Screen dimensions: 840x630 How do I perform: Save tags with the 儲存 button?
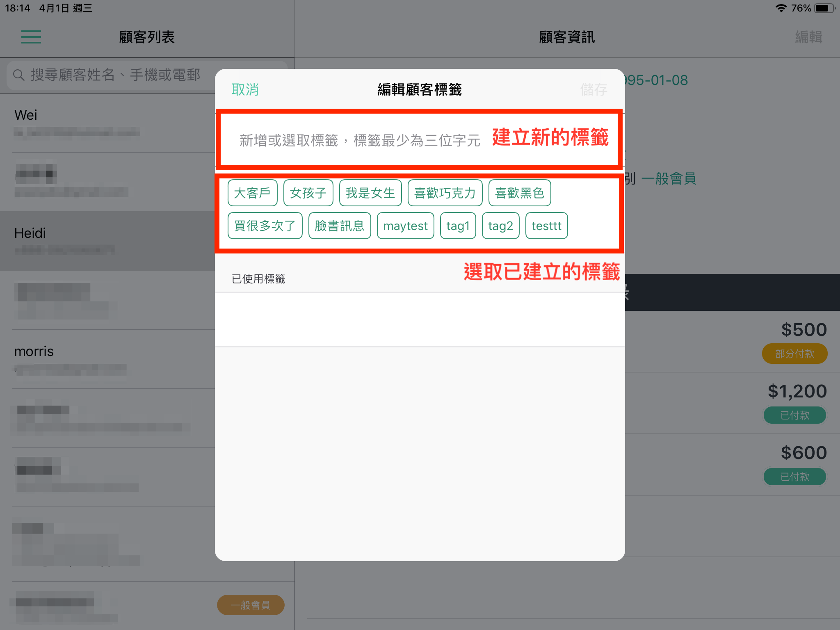click(593, 89)
